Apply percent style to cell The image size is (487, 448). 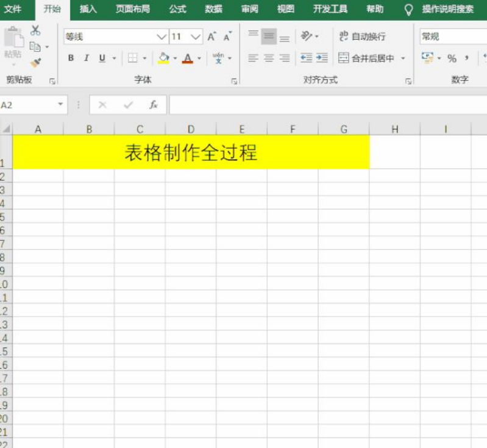pyautogui.click(x=452, y=59)
